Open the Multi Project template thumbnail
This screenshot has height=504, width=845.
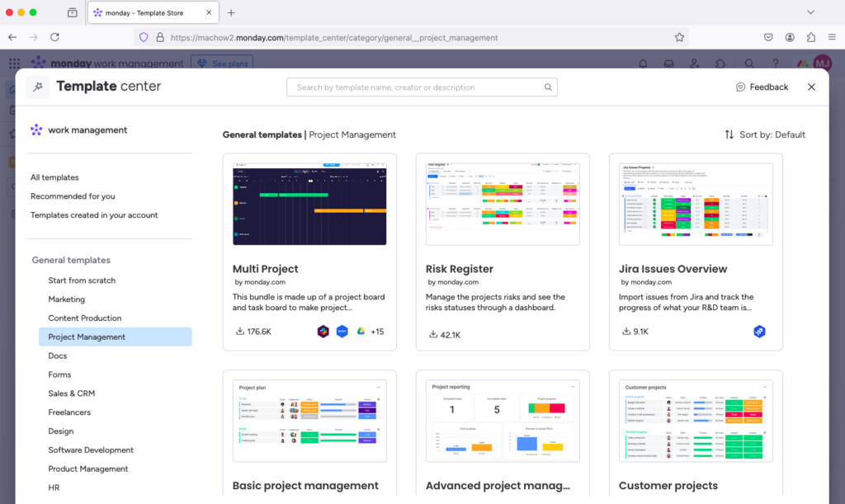point(309,204)
